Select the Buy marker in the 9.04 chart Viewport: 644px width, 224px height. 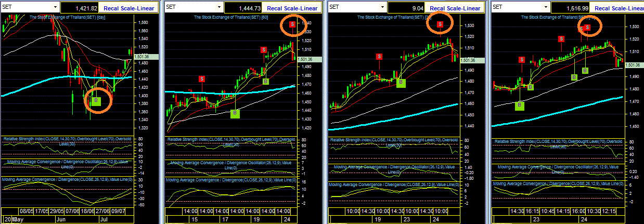(401, 83)
